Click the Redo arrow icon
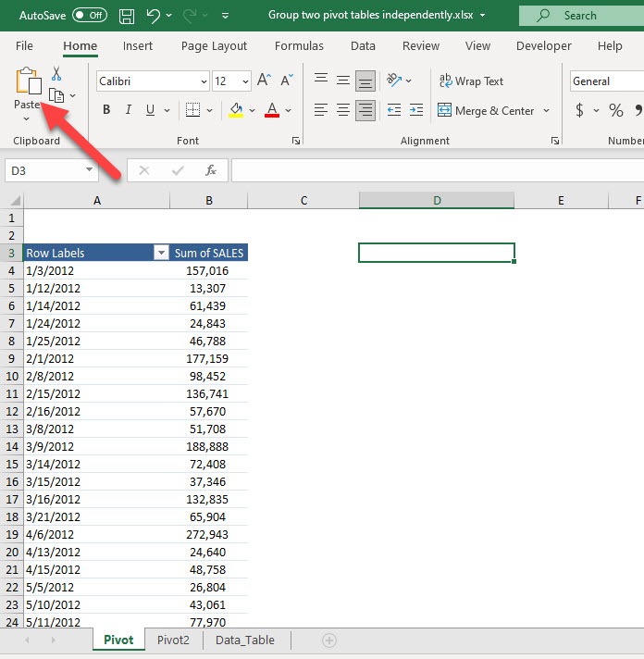 tap(190, 16)
